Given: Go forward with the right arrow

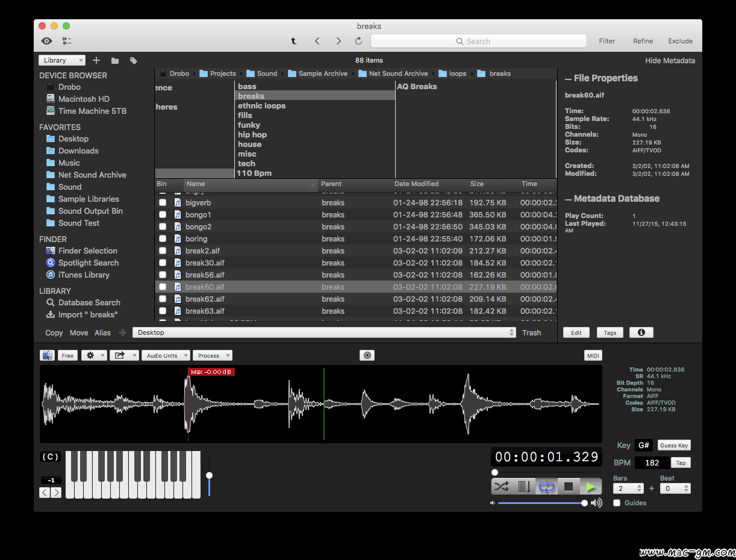Looking at the screenshot, I should point(338,41).
